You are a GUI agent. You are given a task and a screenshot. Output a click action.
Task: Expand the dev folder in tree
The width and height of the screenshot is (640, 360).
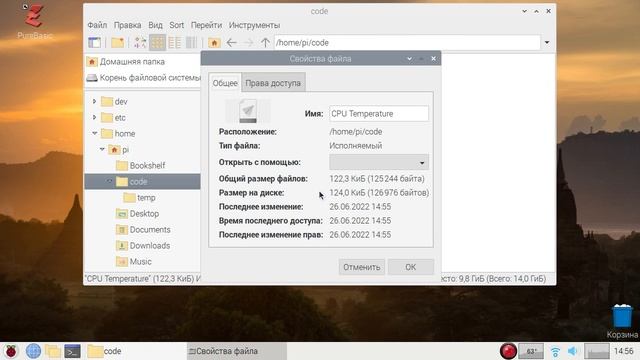click(94, 101)
